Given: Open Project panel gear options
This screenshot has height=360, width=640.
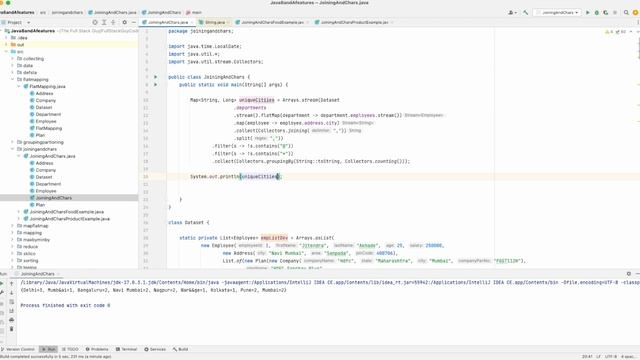Looking at the screenshot, I should click(124, 22).
